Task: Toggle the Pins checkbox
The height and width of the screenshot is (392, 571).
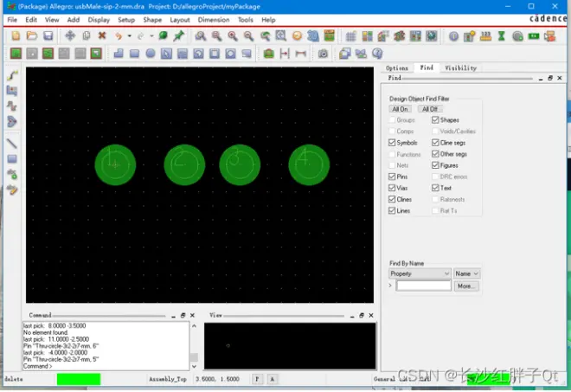Action: click(x=392, y=177)
